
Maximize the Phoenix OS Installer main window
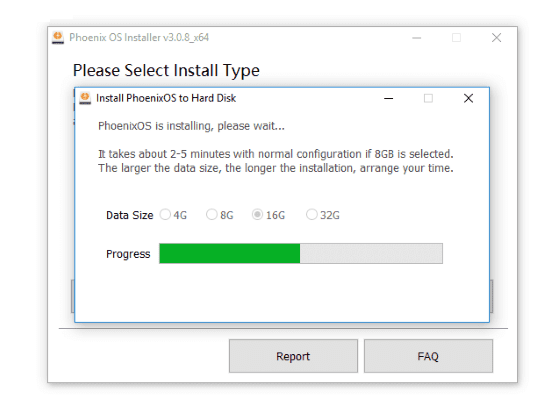pos(456,38)
